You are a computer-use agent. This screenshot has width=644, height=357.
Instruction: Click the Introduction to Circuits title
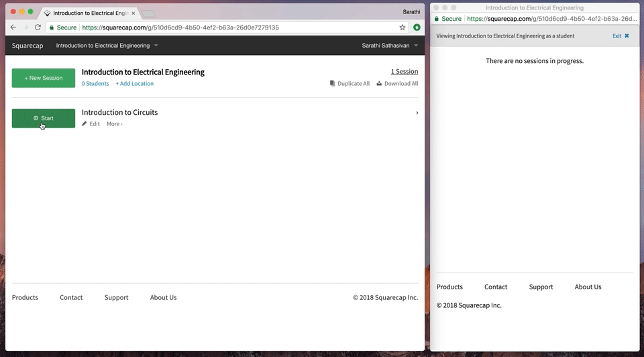(x=119, y=112)
